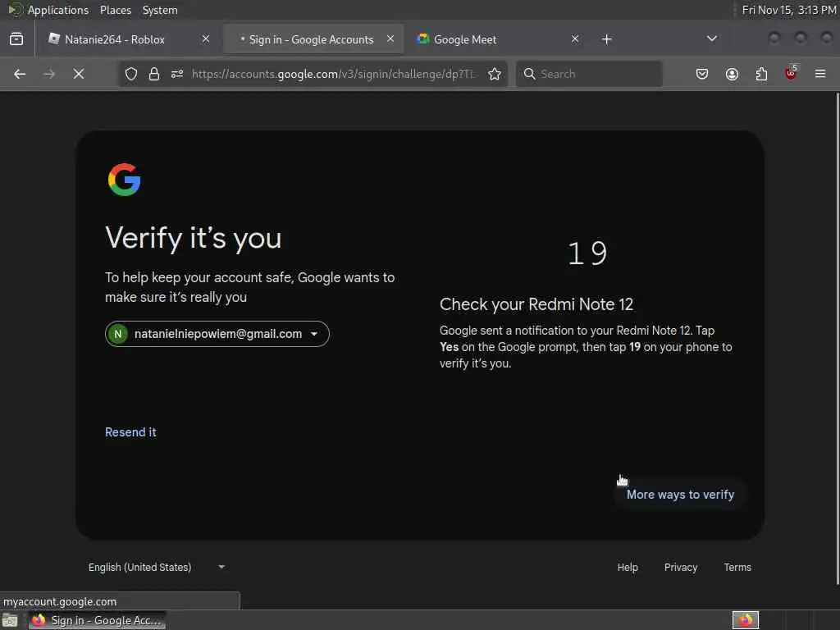The height and width of the screenshot is (630, 840).
Task: Select Sign in - Google Accounts tab
Action: point(313,39)
